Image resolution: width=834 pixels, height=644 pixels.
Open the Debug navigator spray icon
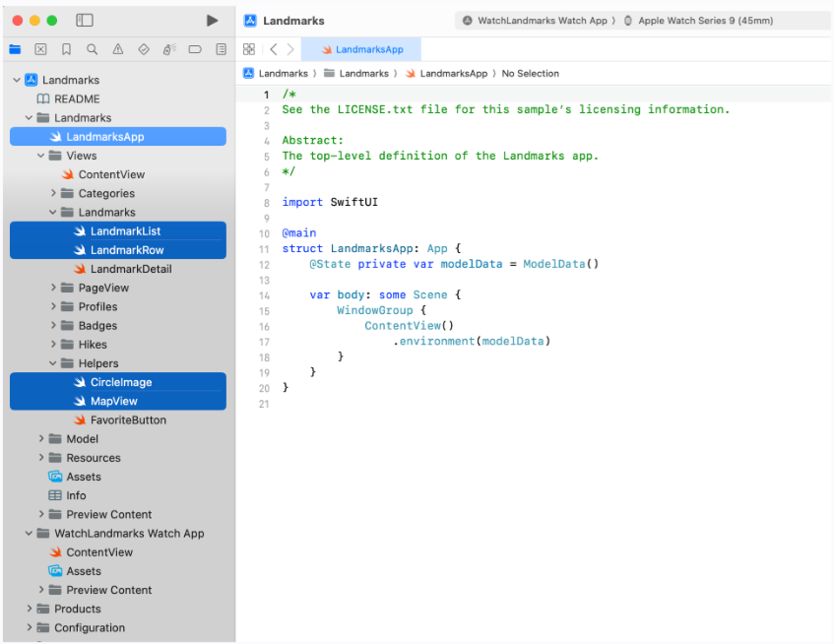click(169, 49)
